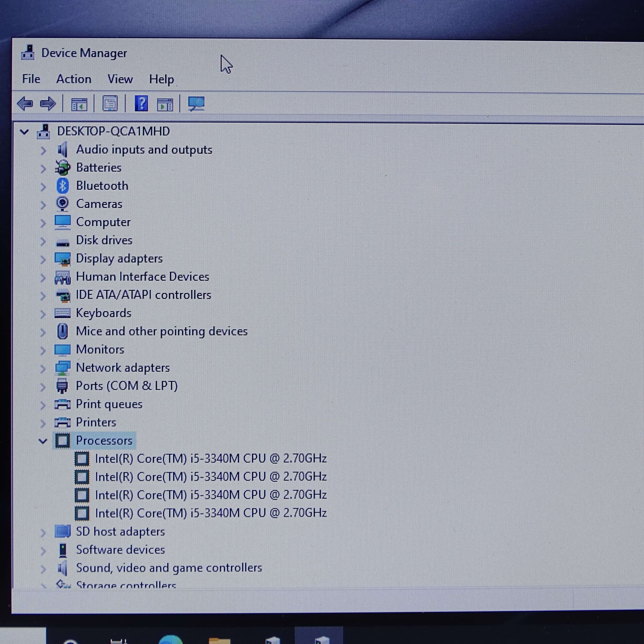Open the View menu
The height and width of the screenshot is (644, 644).
(120, 79)
